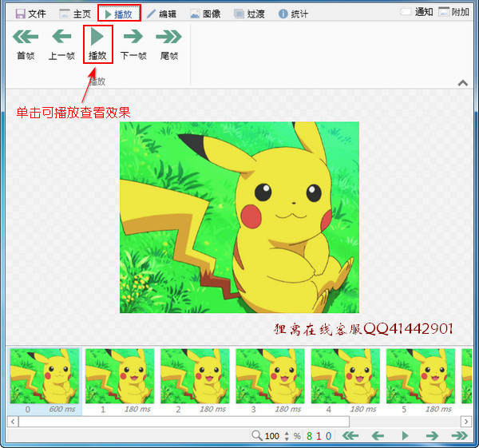Open the 编辑 (Edit) tab
479x448 pixels.
point(161,14)
